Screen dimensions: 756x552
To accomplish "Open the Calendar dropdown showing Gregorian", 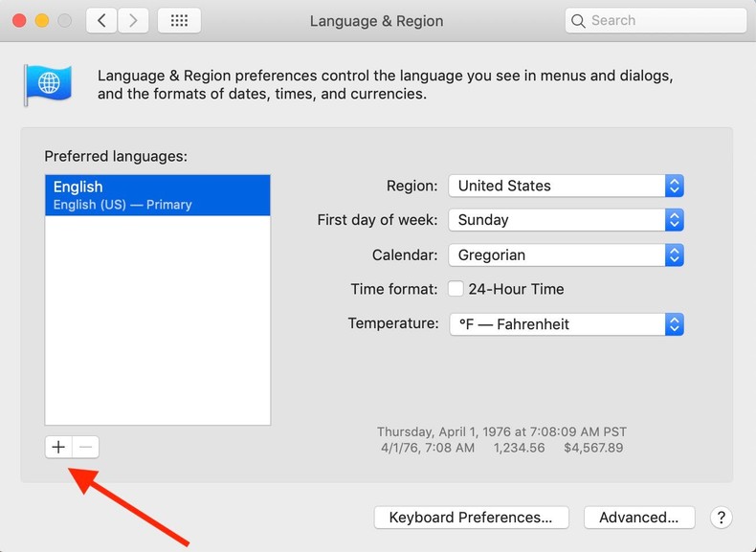I will [x=566, y=255].
